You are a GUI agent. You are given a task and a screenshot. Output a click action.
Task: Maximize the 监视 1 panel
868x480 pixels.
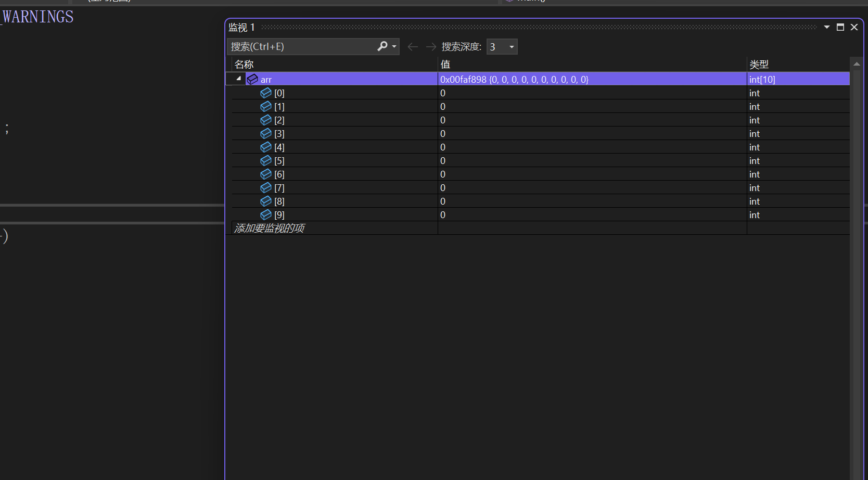(840, 27)
